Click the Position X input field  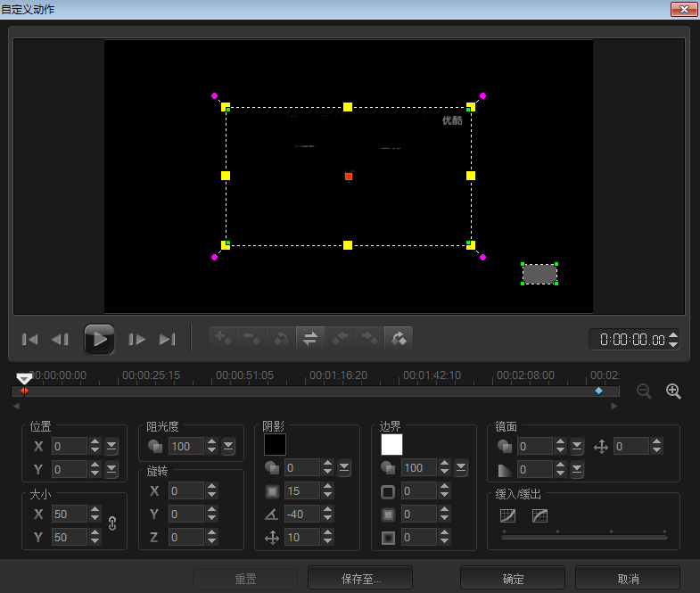70,446
